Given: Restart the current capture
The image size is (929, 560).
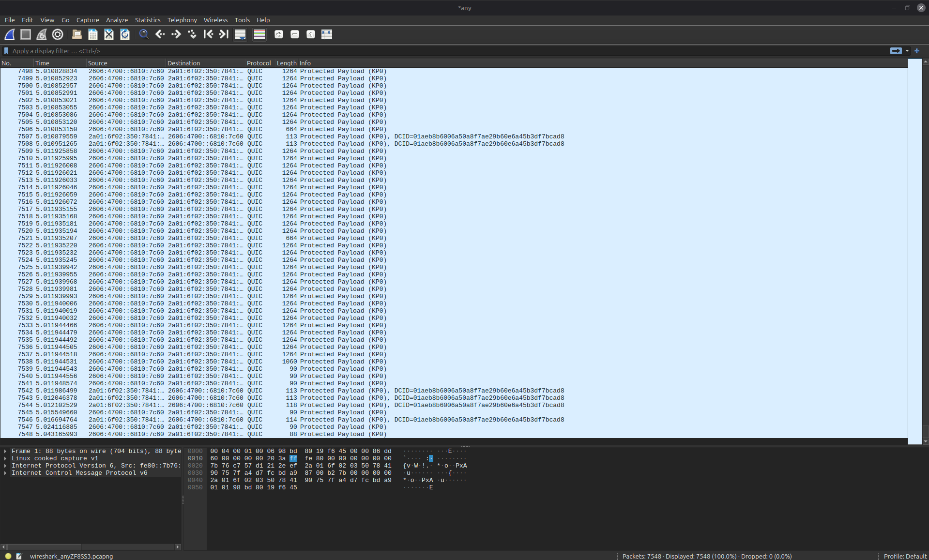Looking at the screenshot, I should (x=42, y=34).
